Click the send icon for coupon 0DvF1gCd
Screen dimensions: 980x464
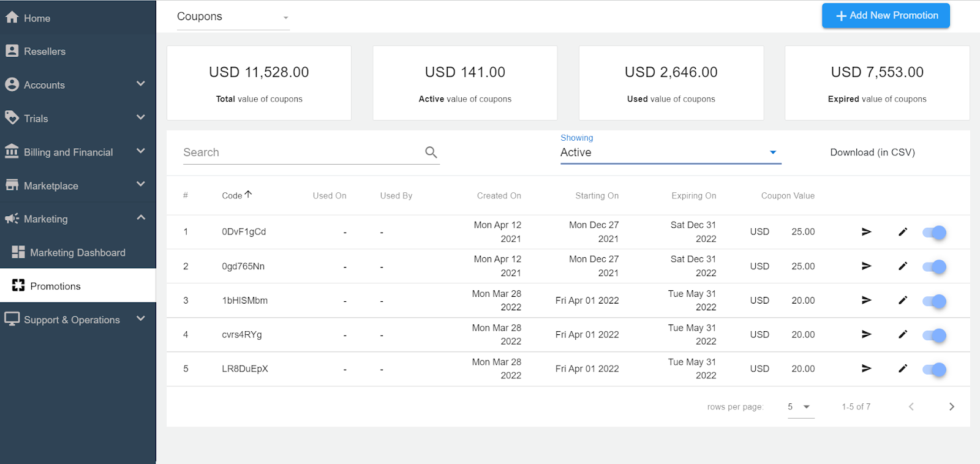tap(866, 232)
